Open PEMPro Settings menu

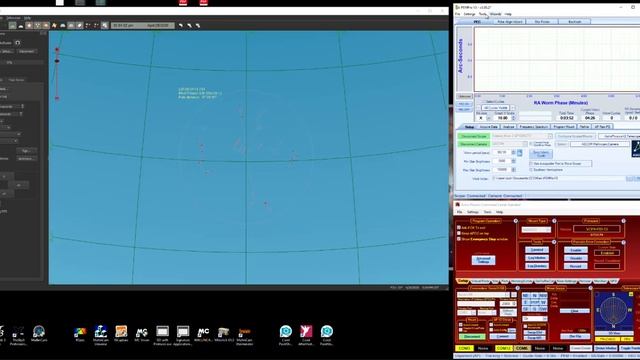tap(469, 14)
